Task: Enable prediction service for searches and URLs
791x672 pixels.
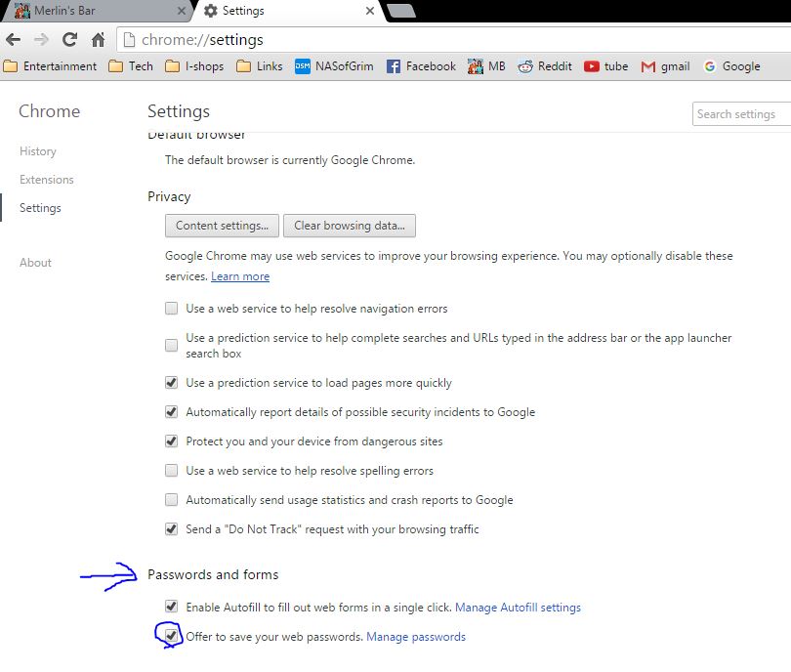Action: click(x=172, y=345)
